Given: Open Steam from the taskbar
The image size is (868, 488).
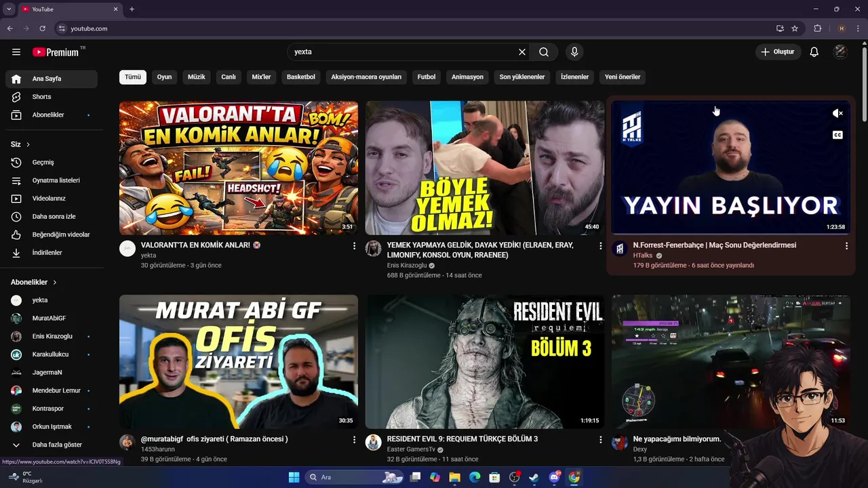Looking at the screenshot, I should click(x=534, y=477).
